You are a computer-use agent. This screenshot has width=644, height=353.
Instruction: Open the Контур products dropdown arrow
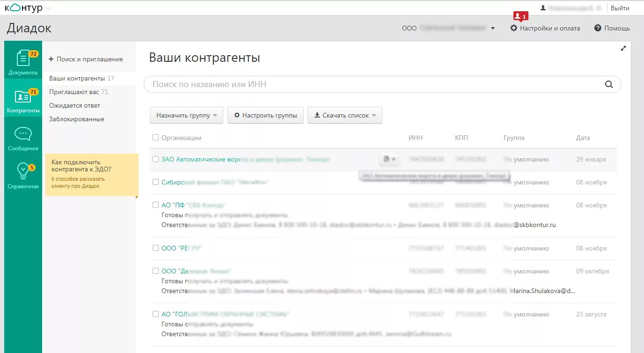click(x=48, y=8)
